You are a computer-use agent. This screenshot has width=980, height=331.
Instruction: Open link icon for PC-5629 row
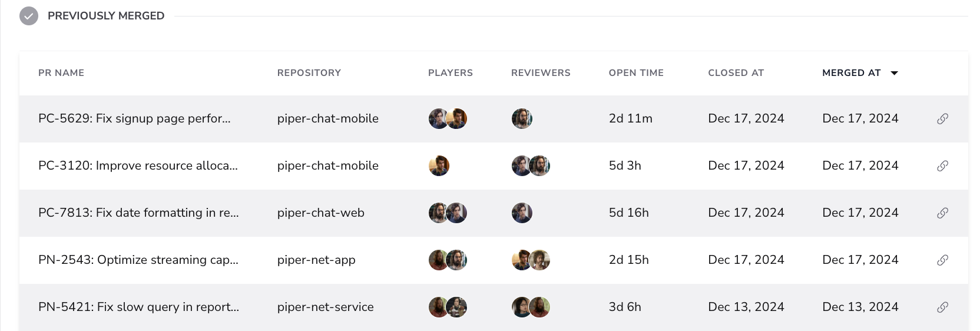point(942,119)
